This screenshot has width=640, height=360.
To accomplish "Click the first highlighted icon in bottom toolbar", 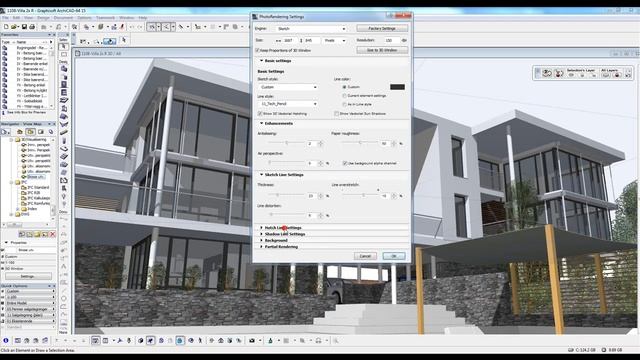I will point(95,340).
